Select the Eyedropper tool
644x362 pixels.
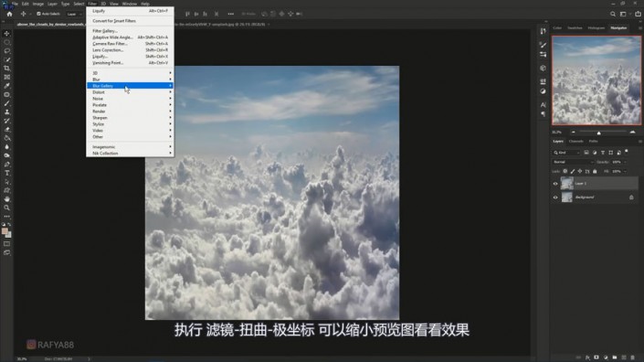click(6, 85)
